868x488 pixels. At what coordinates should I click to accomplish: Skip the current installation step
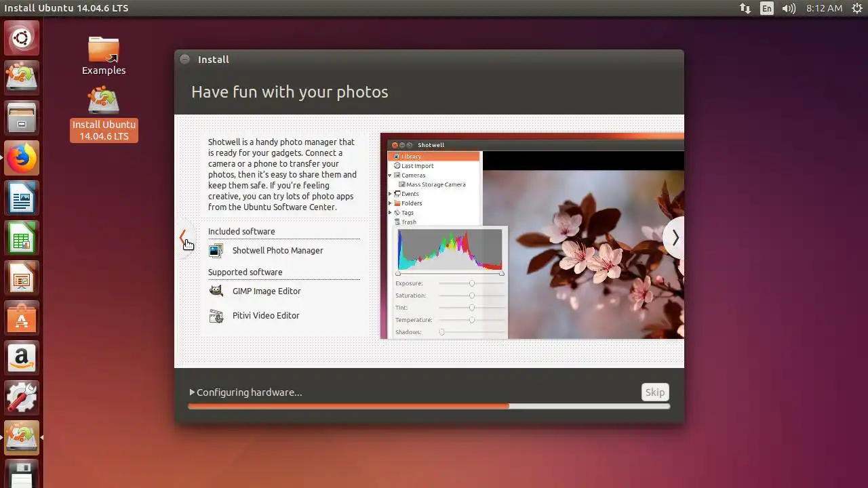(655, 392)
